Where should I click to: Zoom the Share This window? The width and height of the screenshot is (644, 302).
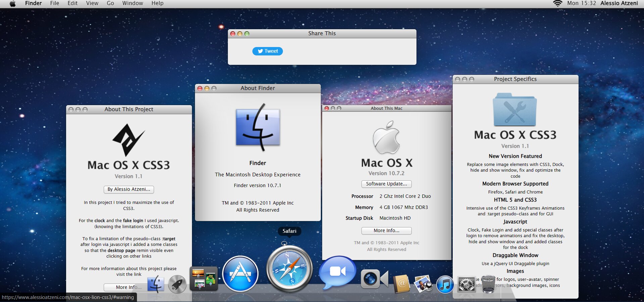tap(247, 34)
